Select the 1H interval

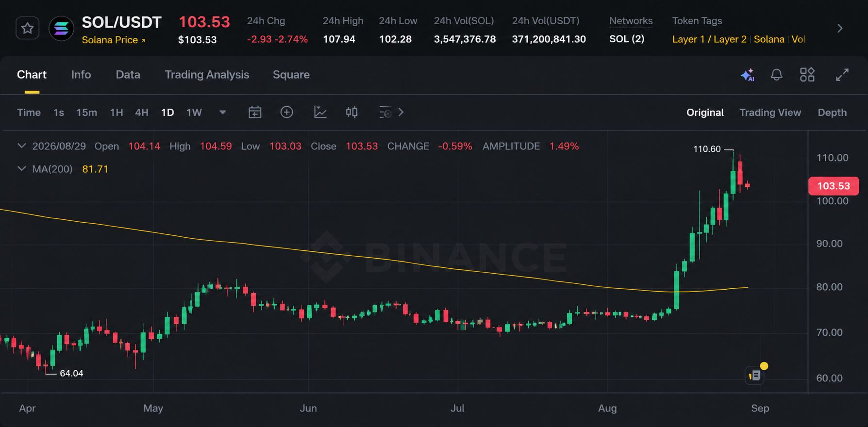coord(117,113)
